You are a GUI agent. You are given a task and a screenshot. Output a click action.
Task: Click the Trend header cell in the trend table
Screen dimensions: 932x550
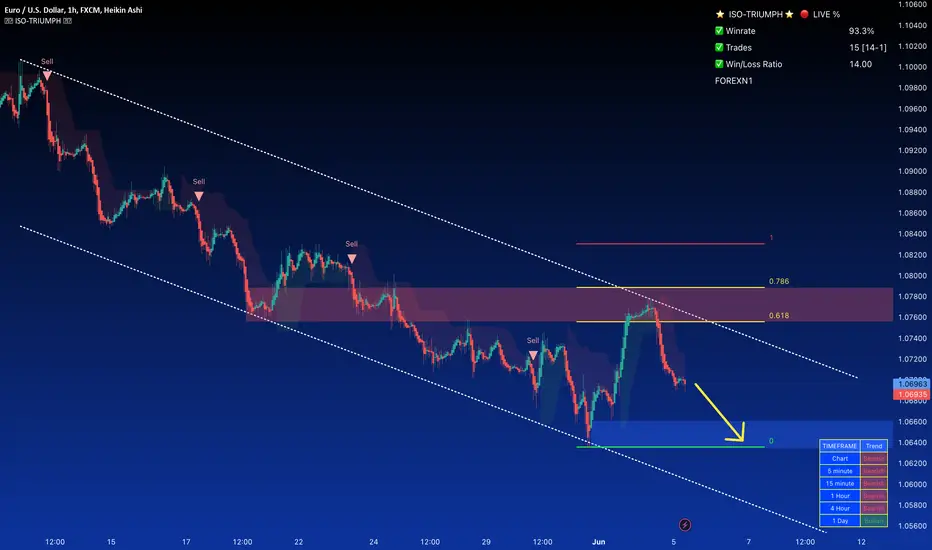[874, 446]
